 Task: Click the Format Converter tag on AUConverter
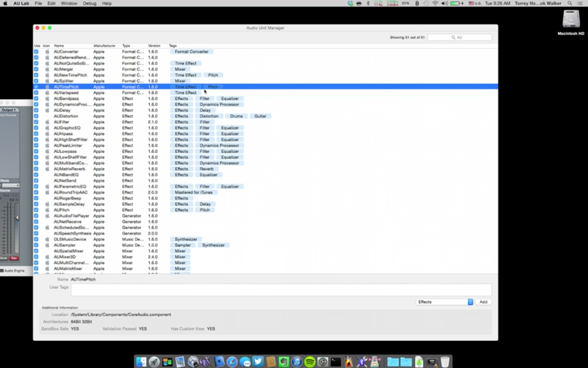point(191,52)
